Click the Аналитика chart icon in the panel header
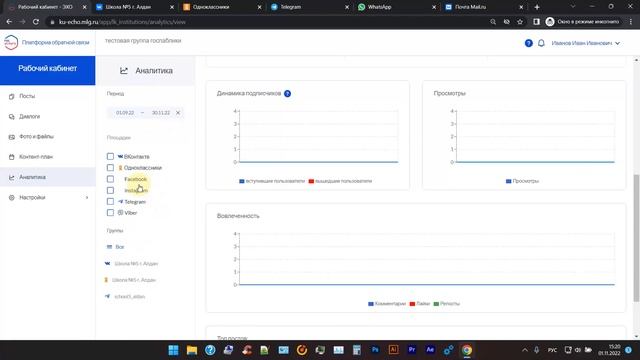This screenshot has width=640, height=360. 124,71
